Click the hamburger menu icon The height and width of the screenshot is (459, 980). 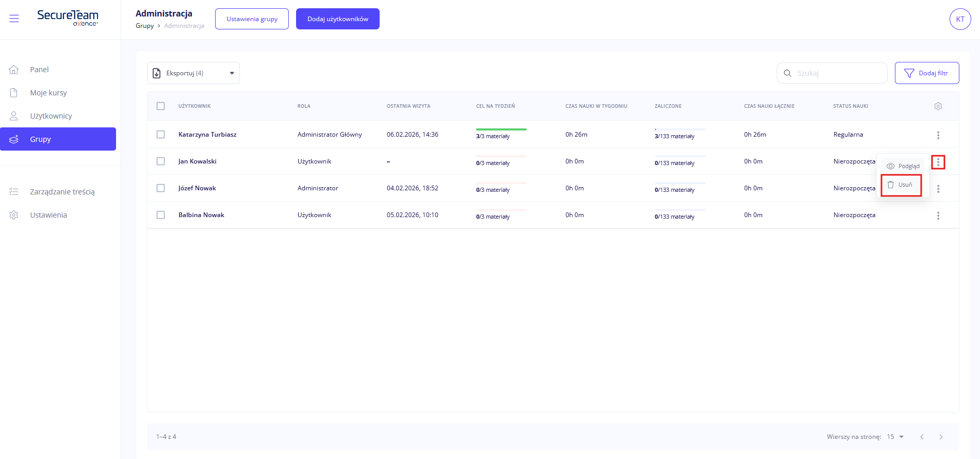tap(14, 19)
